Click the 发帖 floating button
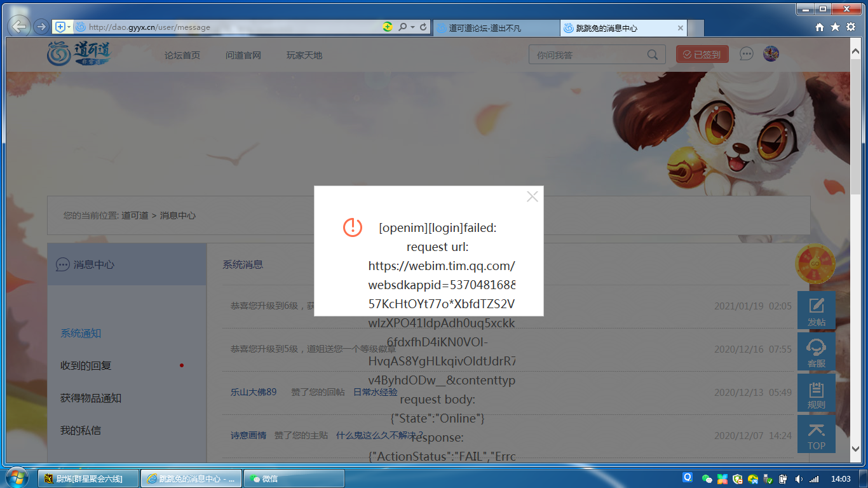The width and height of the screenshot is (868, 488). (817, 310)
